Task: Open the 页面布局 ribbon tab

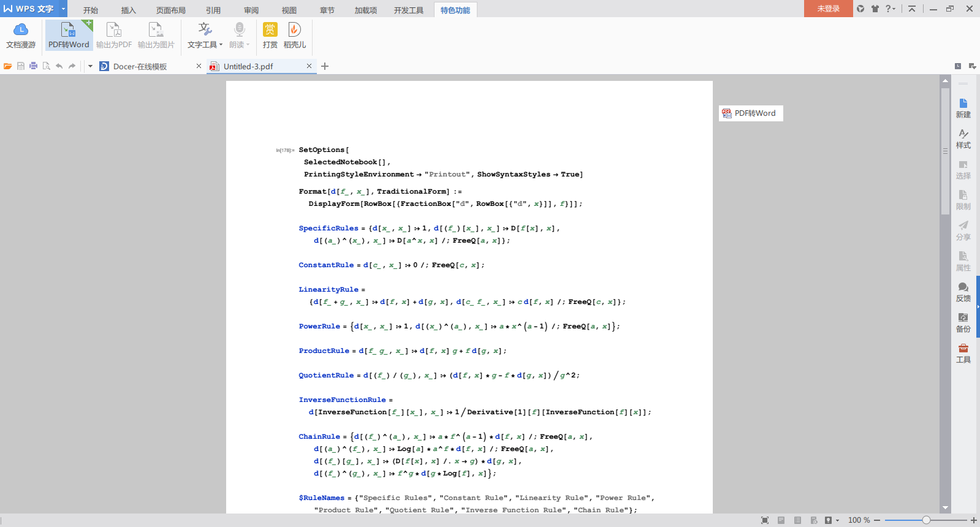Action: tap(171, 10)
